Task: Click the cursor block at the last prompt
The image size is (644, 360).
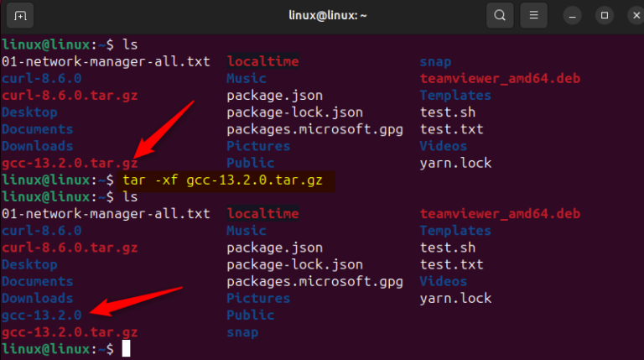Action: (x=126, y=348)
